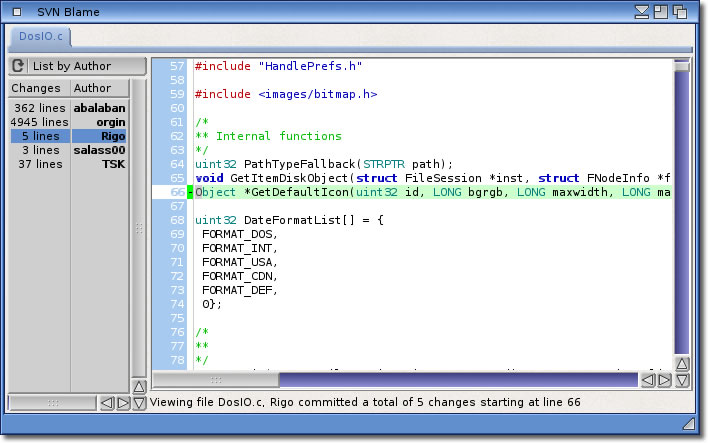
Task: Click the author list's scroll up arrow
Action: 139,386
